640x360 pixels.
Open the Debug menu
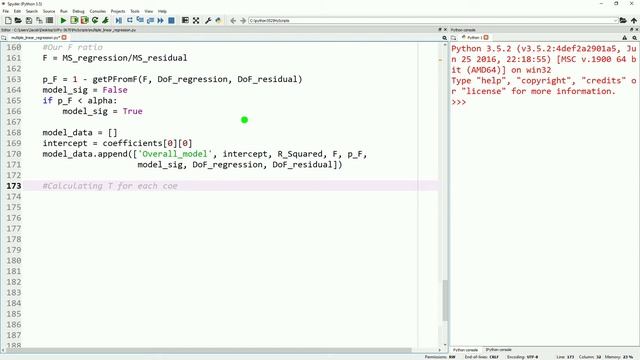pos(78,11)
